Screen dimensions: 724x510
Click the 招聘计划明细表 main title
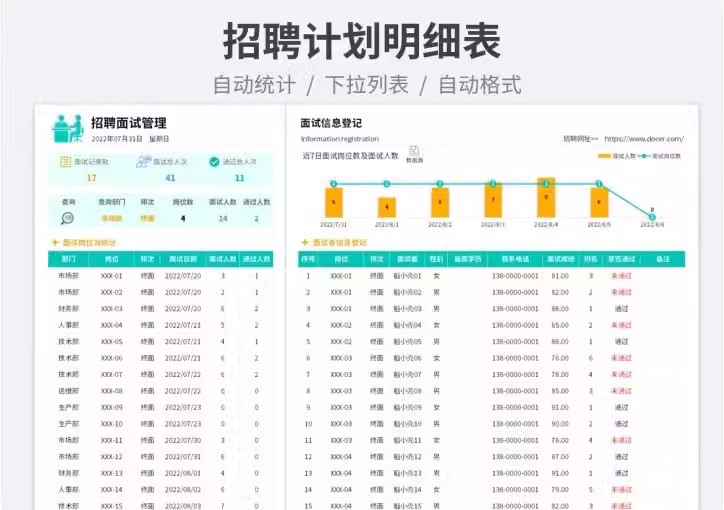click(362, 42)
